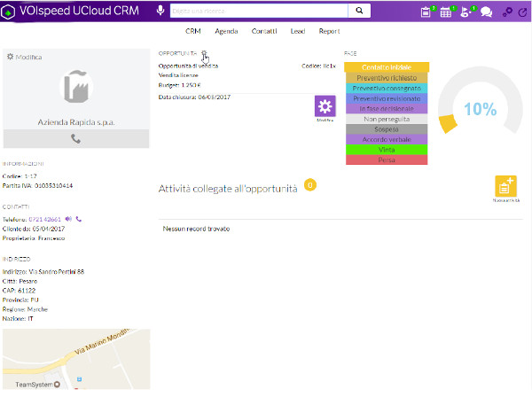Select the Preventivo revisionato phase
The image size is (532, 397).
click(x=387, y=98)
